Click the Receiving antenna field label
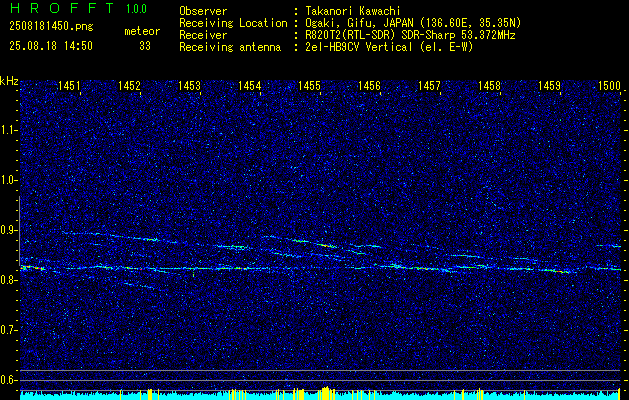 (230, 47)
